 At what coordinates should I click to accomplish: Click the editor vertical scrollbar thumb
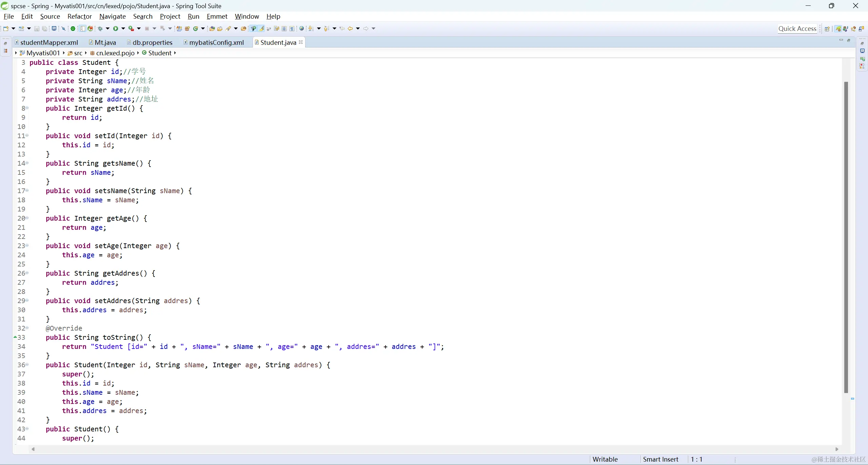click(846, 238)
